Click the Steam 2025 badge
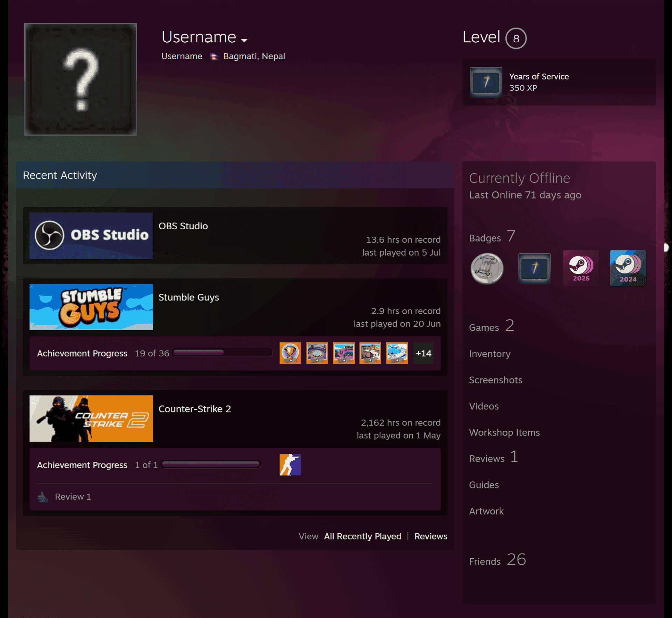672x618 pixels. coord(581,268)
